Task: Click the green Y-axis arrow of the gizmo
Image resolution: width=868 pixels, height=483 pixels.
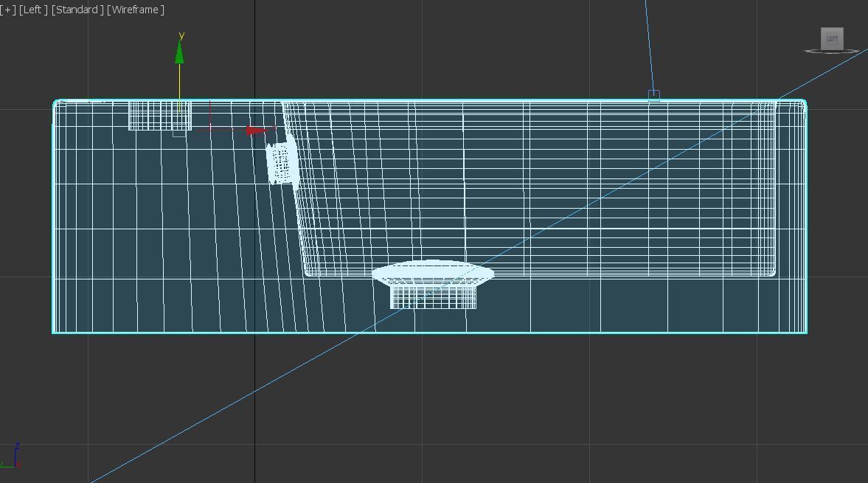Action: (x=179, y=52)
